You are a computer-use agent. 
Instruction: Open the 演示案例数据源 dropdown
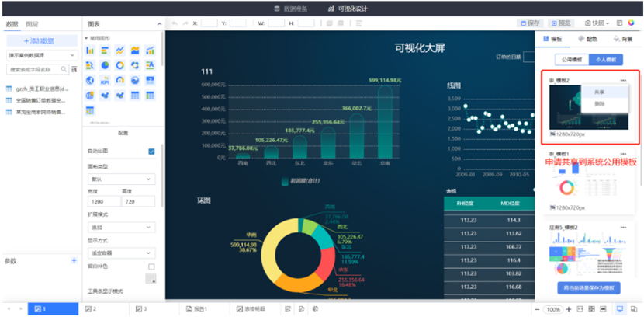click(40, 55)
